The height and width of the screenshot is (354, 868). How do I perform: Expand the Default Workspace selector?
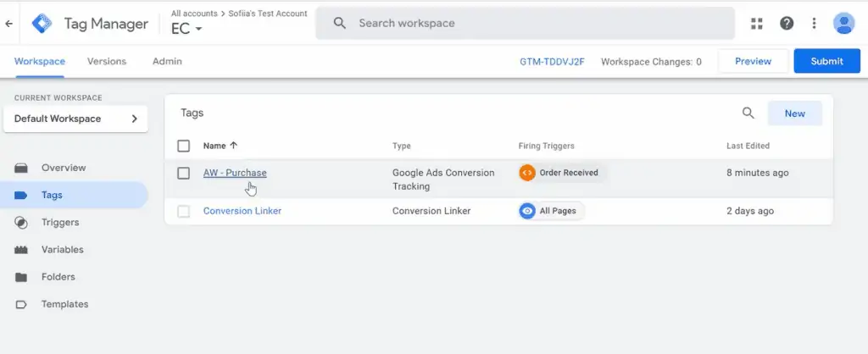(75, 119)
